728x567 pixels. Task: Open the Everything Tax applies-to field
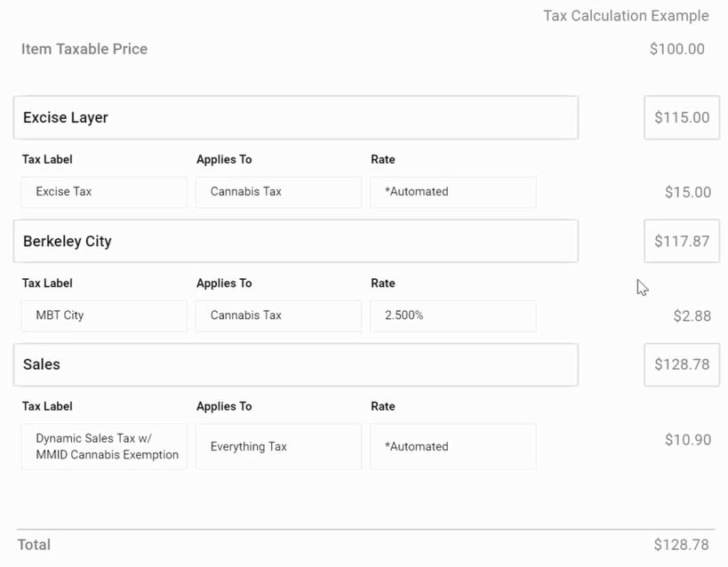pos(278,446)
